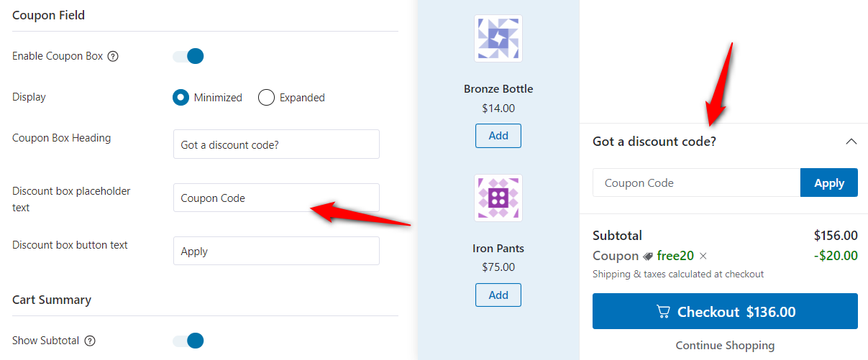Image resolution: width=868 pixels, height=360 pixels.
Task: Click the Coupon Code entry box in cart
Action: point(696,183)
